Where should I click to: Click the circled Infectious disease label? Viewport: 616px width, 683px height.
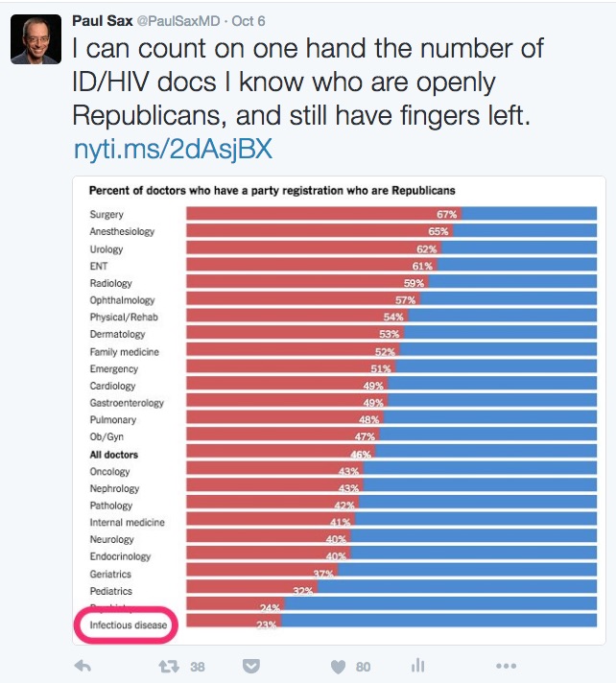129,625
